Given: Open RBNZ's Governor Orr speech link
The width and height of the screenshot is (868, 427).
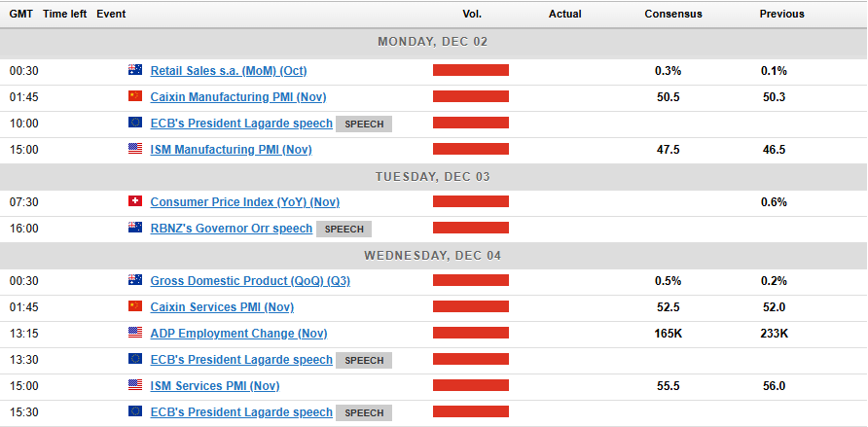Looking at the screenshot, I should coord(231,229).
